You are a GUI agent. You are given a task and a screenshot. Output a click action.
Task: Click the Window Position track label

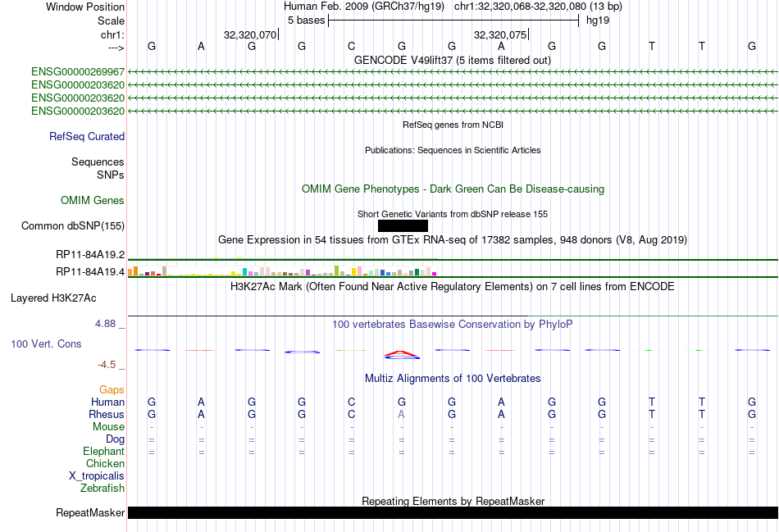click(x=85, y=7)
